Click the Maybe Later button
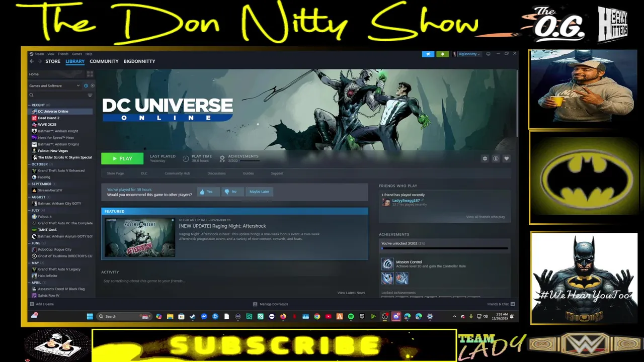 click(259, 192)
